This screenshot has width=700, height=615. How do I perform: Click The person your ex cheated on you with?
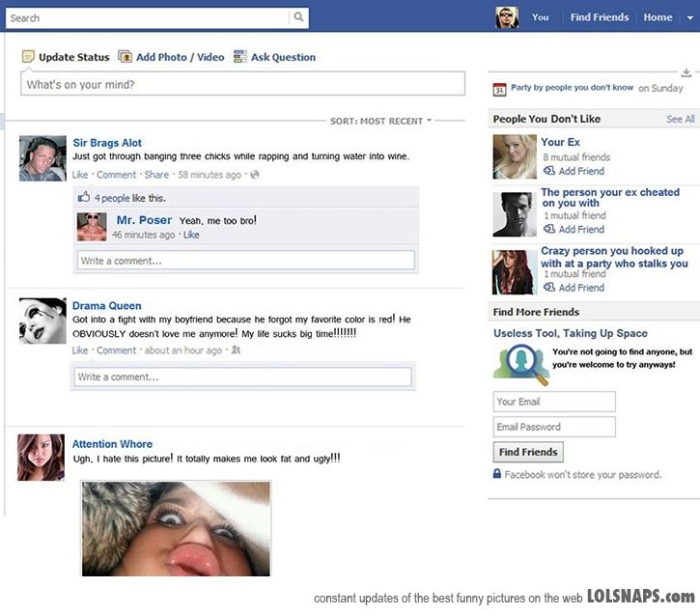[610, 198]
